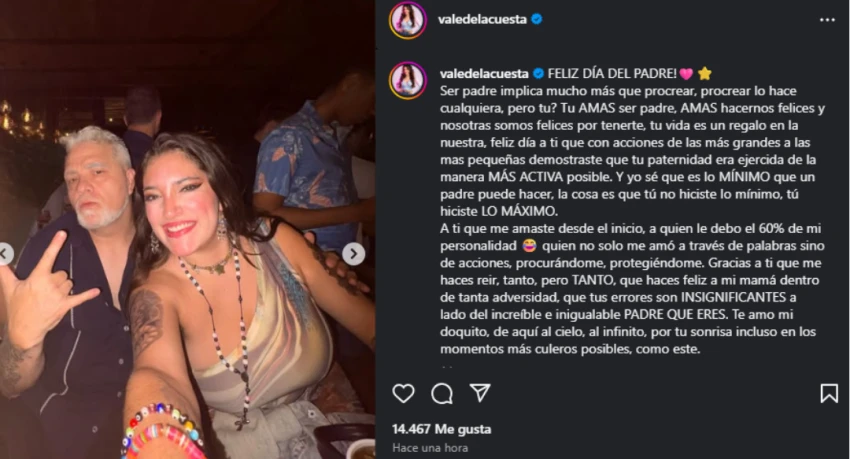
Task: Click the laughing emoji after personalidad
Action: click(529, 246)
